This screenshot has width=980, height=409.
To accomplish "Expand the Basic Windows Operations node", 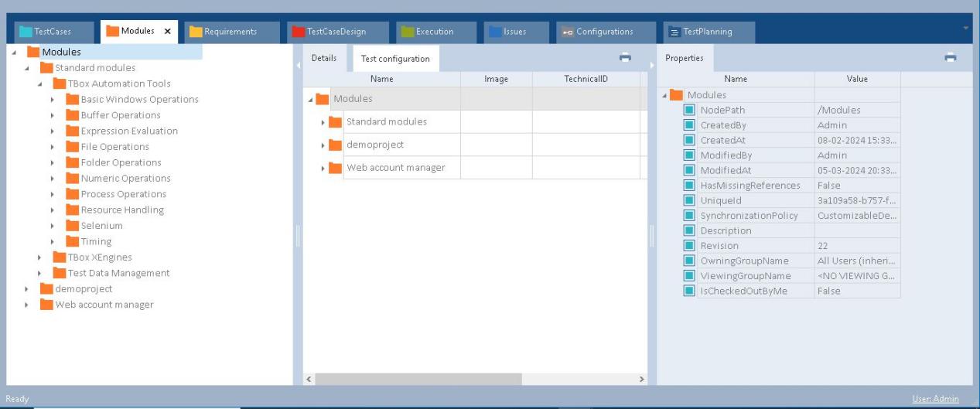I will pos(53,100).
